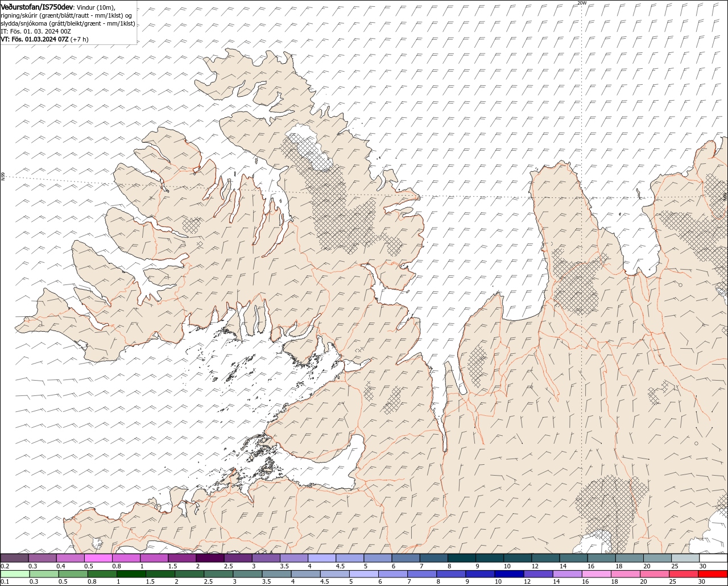Select the pale pink rain swatch between 16 and 18
The image size is (728, 586).
click(x=597, y=574)
